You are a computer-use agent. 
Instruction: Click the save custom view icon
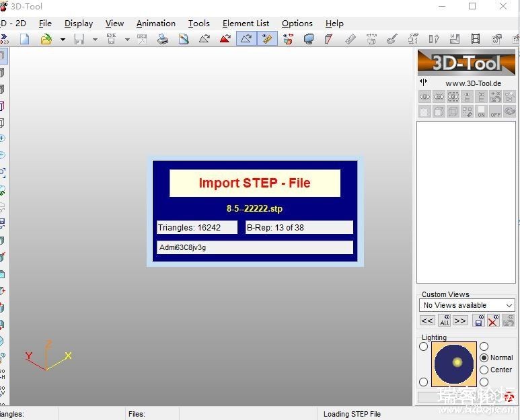478,321
